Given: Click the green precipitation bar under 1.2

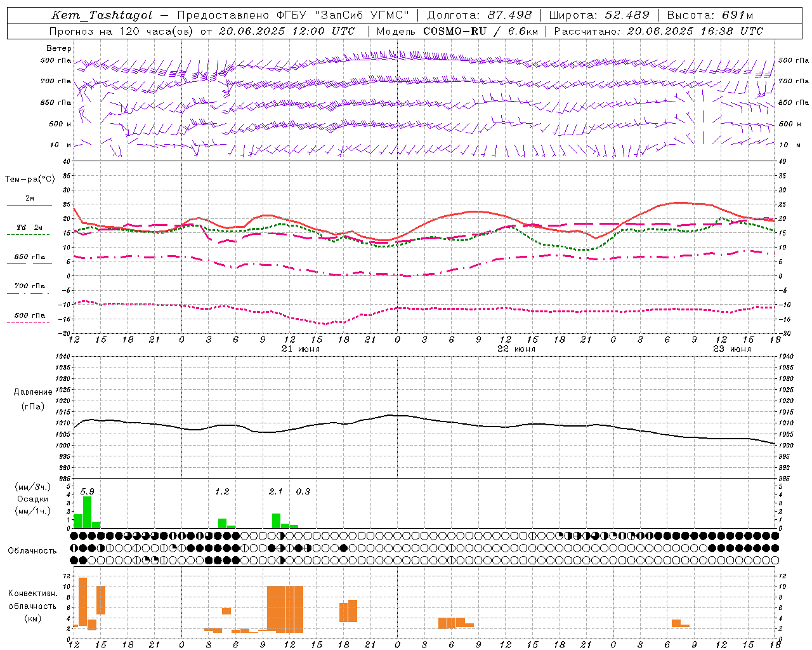Looking at the screenshot, I should point(222,524).
